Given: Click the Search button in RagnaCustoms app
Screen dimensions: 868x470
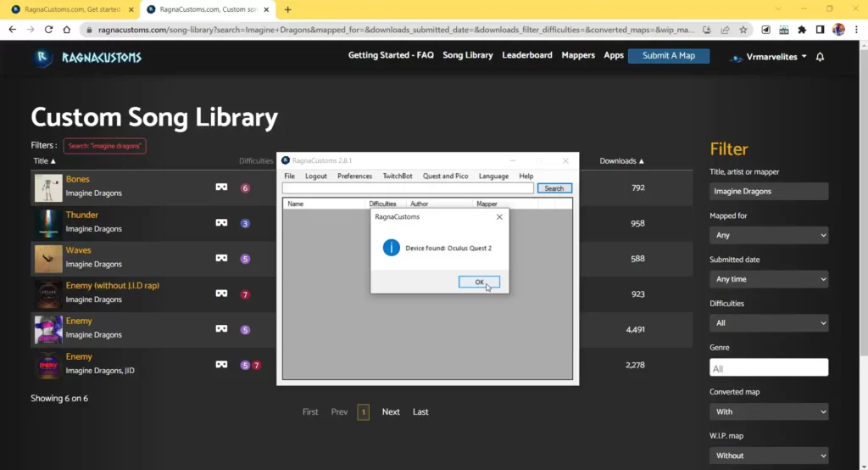Looking at the screenshot, I should [x=554, y=188].
